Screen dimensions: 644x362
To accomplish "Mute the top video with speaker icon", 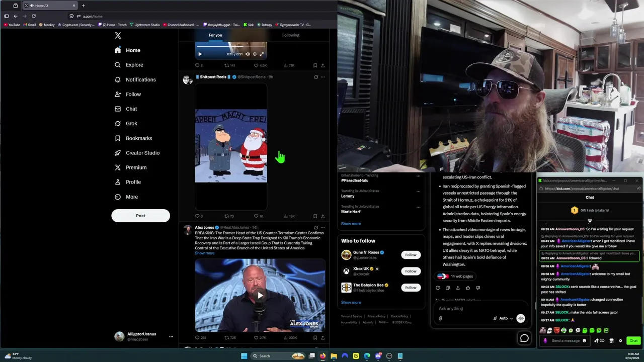I will 248,54.
